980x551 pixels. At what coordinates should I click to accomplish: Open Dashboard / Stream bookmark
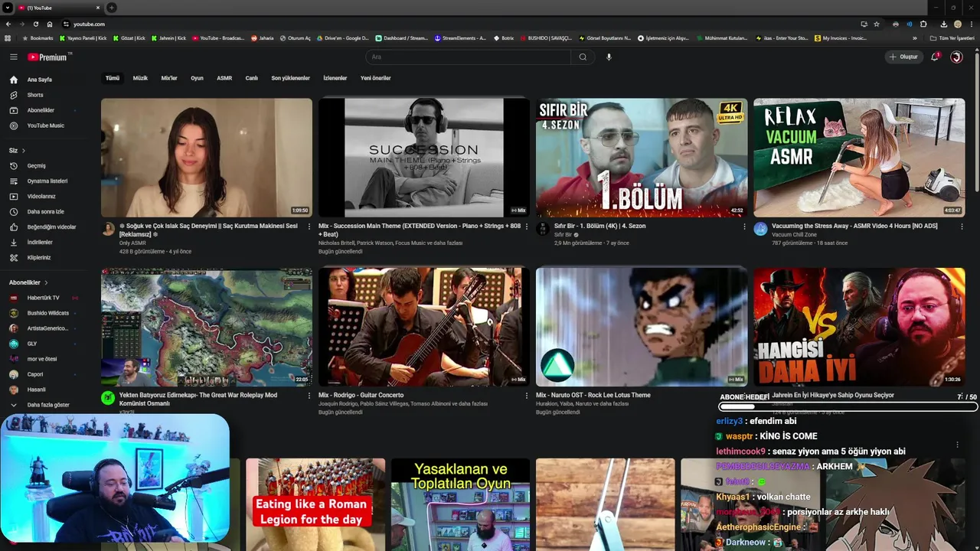(x=402, y=38)
